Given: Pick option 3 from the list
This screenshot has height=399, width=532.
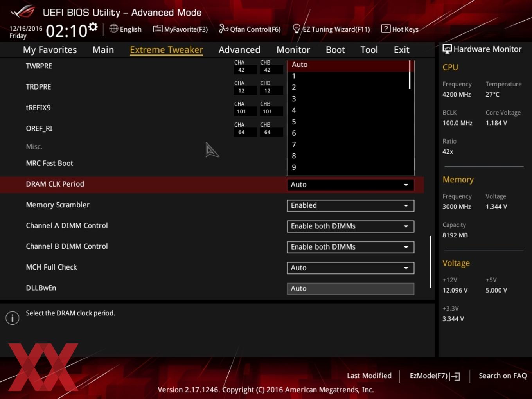Looking at the screenshot, I should 348,99.
